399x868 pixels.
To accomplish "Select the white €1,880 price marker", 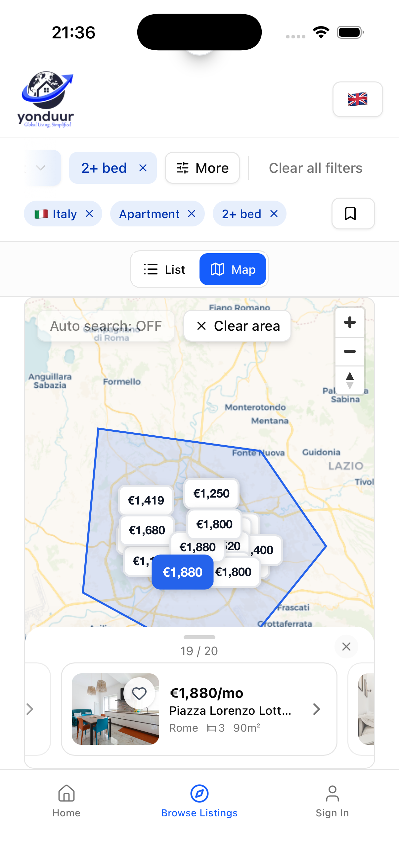I will tap(197, 547).
